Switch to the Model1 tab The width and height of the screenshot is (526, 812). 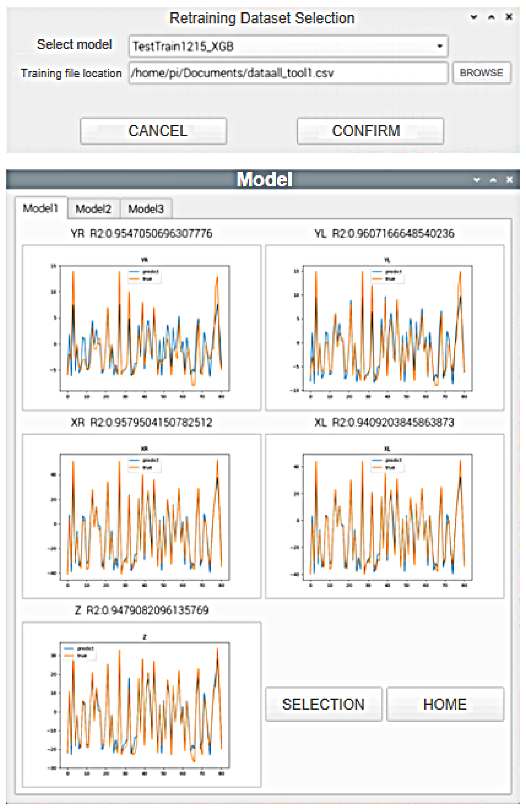click(x=41, y=208)
